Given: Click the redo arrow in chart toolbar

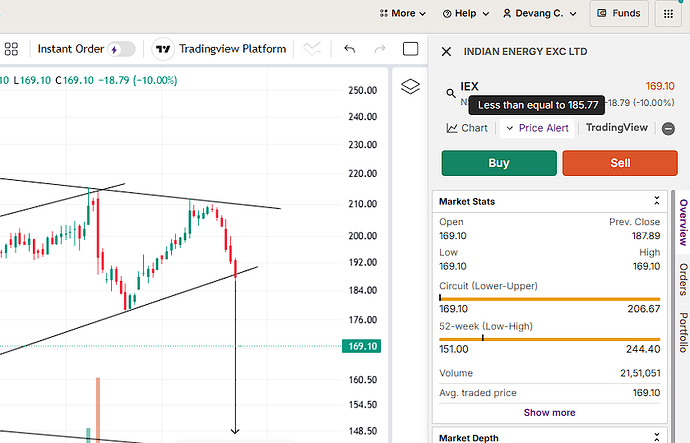Looking at the screenshot, I should 380,49.
